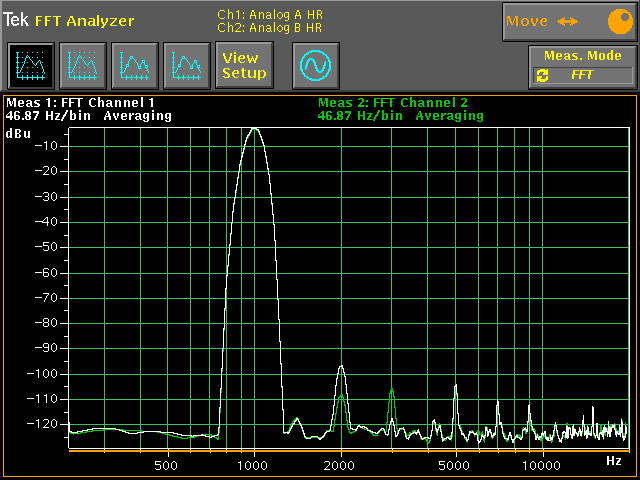Open the View Setup button
640x480 pixels.
(244, 66)
